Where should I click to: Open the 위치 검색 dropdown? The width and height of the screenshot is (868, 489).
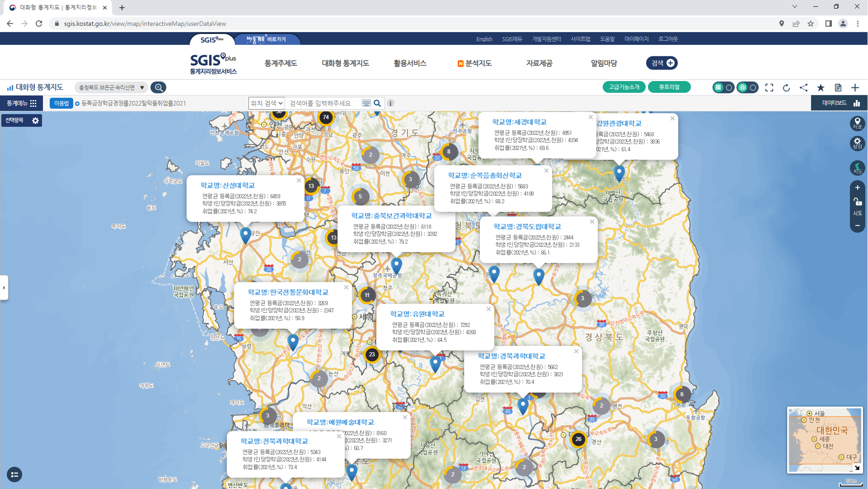click(267, 103)
